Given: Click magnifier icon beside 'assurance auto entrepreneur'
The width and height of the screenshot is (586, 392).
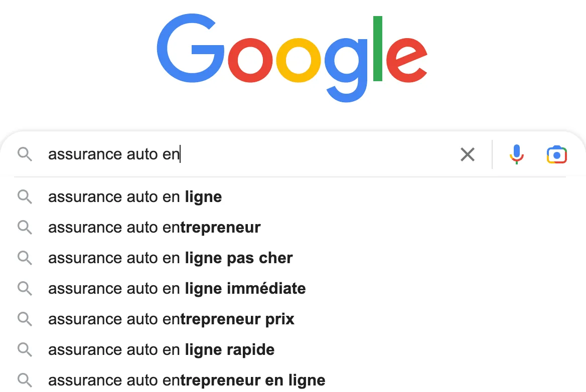Looking at the screenshot, I should tap(25, 228).
